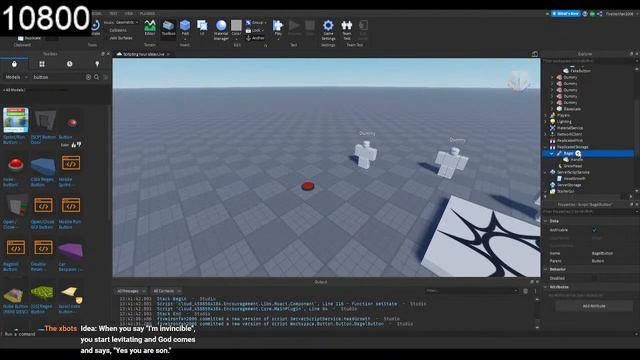640x360 pixels.
Task: Open Game Settings
Action: (328, 29)
